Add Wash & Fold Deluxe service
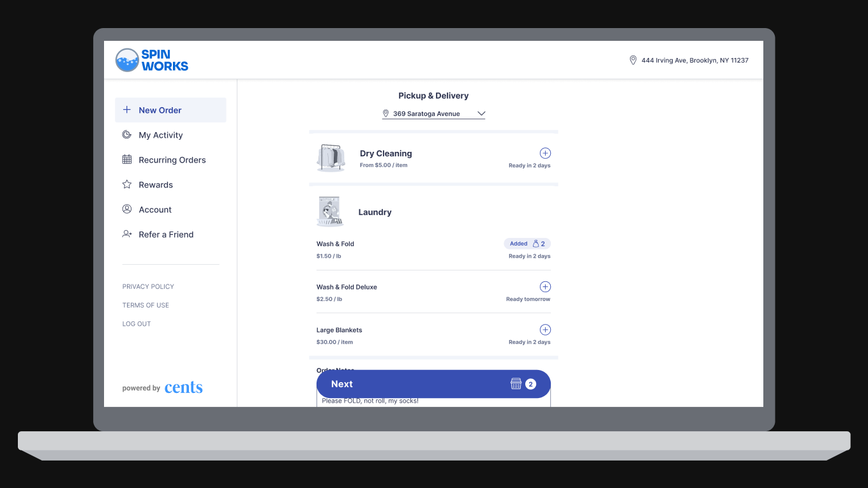The image size is (868, 488). [x=545, y=286]
